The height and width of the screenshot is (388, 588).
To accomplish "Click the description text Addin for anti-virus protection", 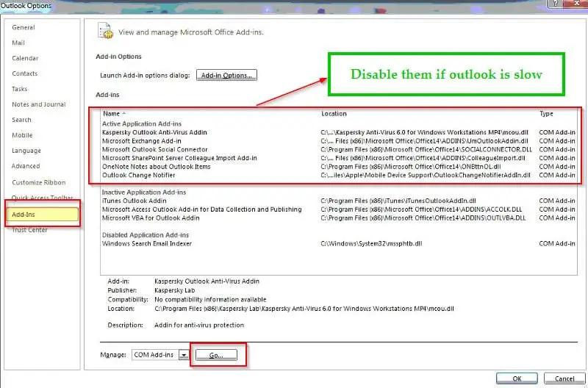I will pos(199,325).
